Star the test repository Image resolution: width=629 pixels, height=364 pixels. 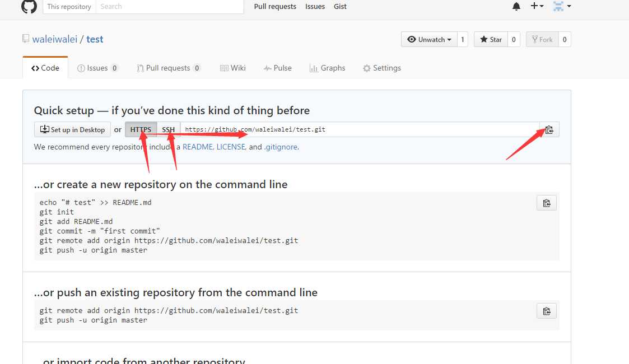(491, 39)
